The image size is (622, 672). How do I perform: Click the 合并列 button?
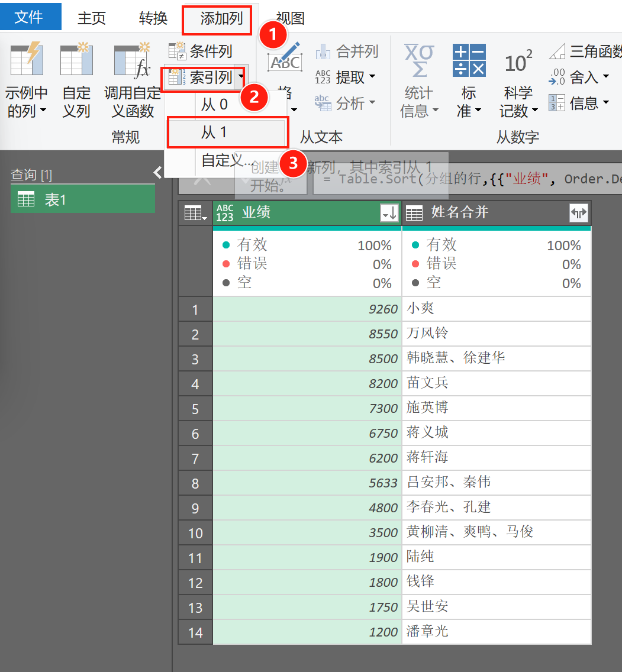(346, 51)
